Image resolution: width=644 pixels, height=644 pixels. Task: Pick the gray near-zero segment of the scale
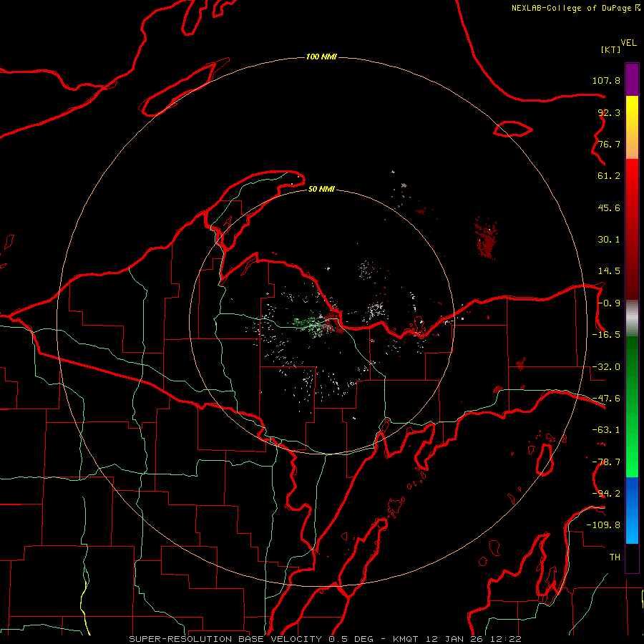632,318
